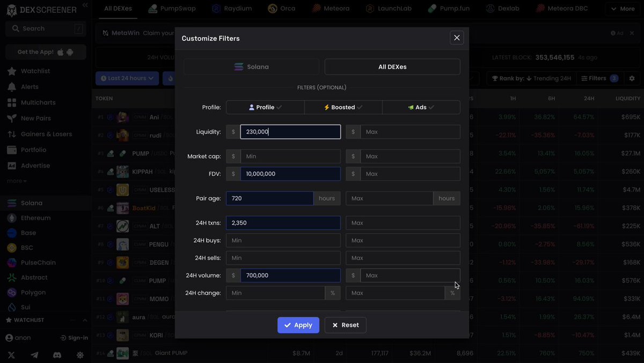Open table settings gear icon
Screen dimensions: 644x363
pyautogui.click(x=632, y=78)
